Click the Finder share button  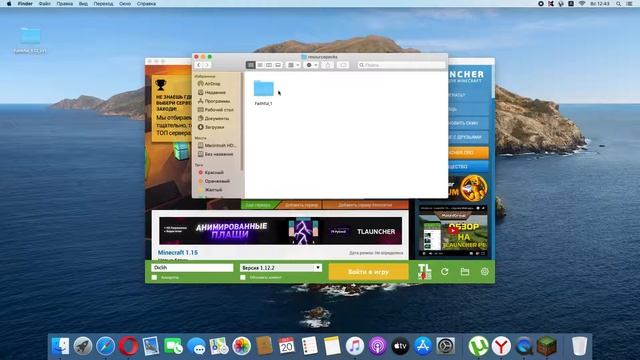point(328,65)
